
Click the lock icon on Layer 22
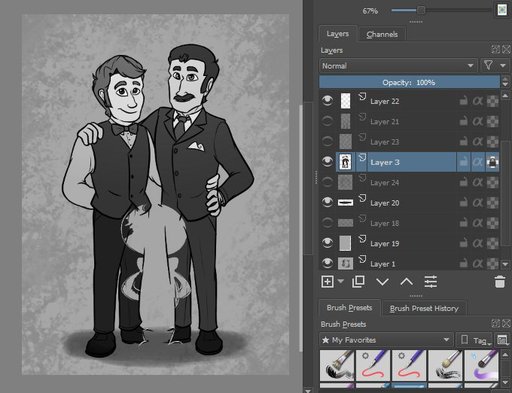click(463, 101)
